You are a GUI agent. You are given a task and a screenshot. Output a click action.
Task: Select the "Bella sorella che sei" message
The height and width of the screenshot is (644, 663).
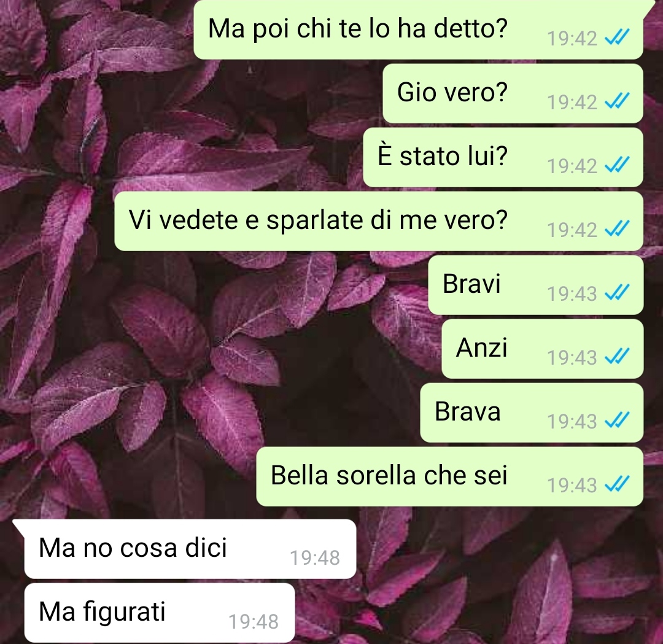[x=450, y=476]
